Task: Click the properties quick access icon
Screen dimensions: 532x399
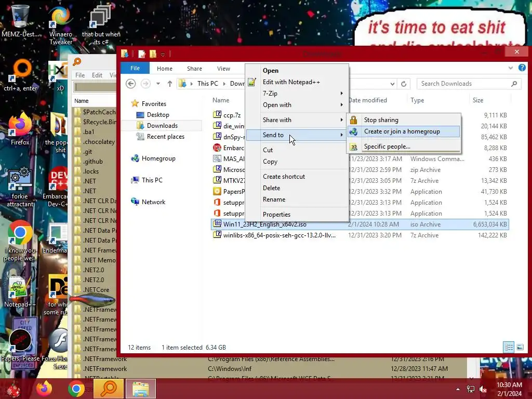Action: (142, 54)
